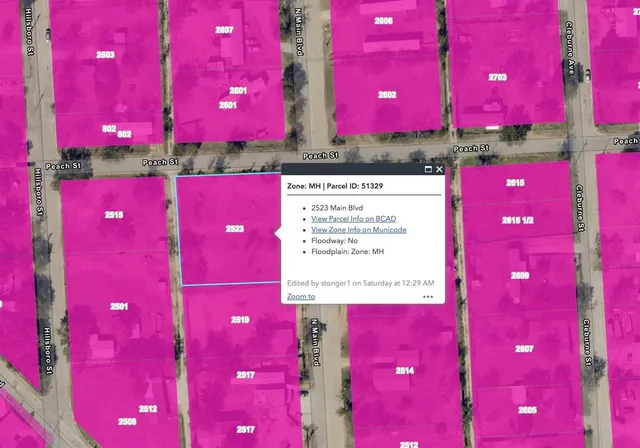Select parcel labeled 2519
This screenshot has width=640, height=448.
tap(240, 320)
